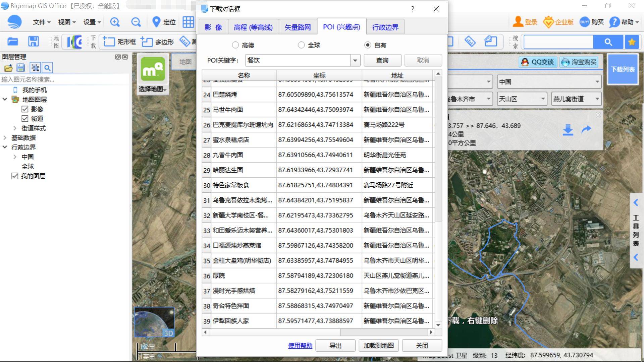This screenshot has height=362, width=644.
Task: Click the zoom out magnifier icon
Action: pos(136,22)
